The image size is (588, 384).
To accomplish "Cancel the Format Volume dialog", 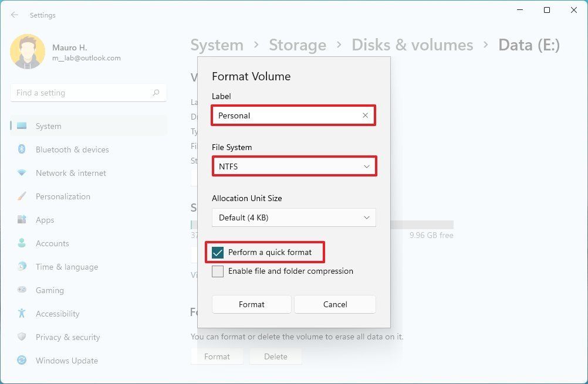I will [x=334, y=304].
